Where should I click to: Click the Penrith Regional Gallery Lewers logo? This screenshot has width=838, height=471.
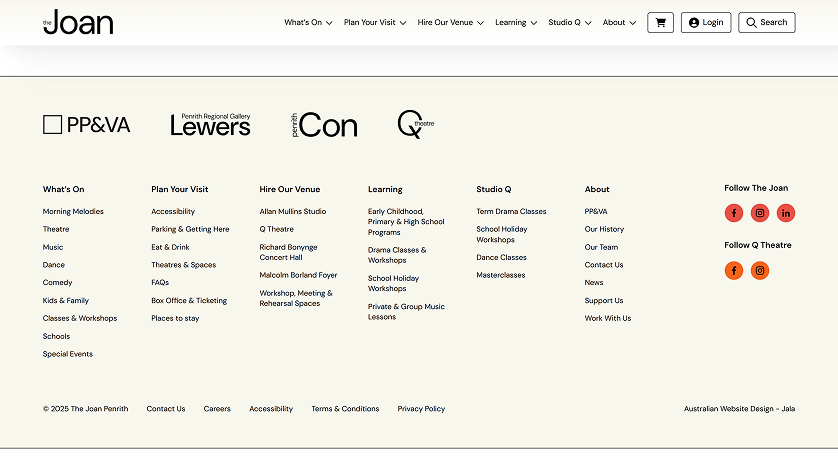(210, 124)
